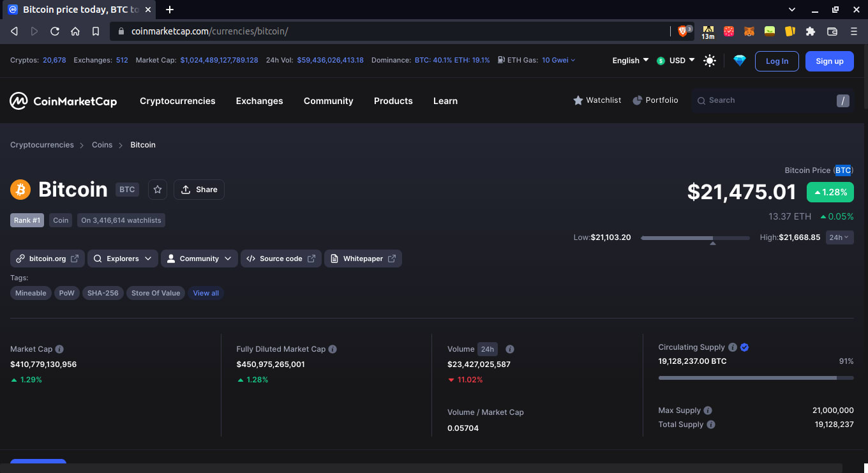
Task: Toggle light mode with sun icon
Action: [x=710, y=61]
